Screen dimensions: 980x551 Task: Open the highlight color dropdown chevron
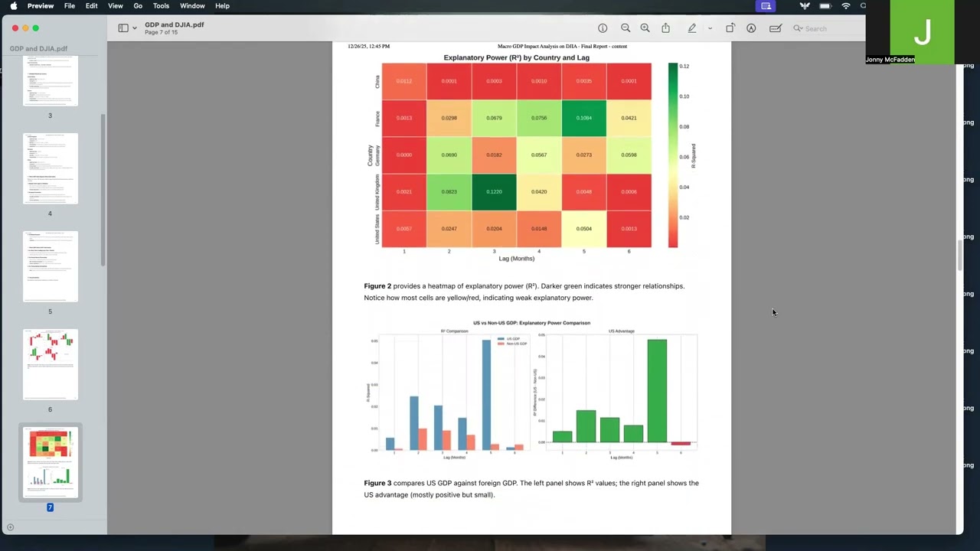(x=710, y=28)
